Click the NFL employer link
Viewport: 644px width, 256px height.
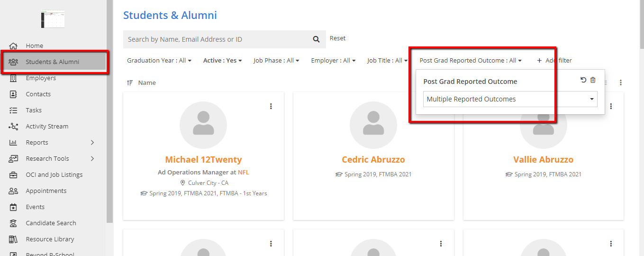coord(243,172)
